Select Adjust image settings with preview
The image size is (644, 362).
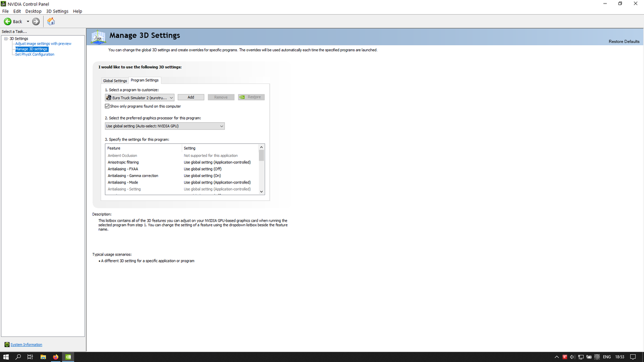(x=43, y=44)
